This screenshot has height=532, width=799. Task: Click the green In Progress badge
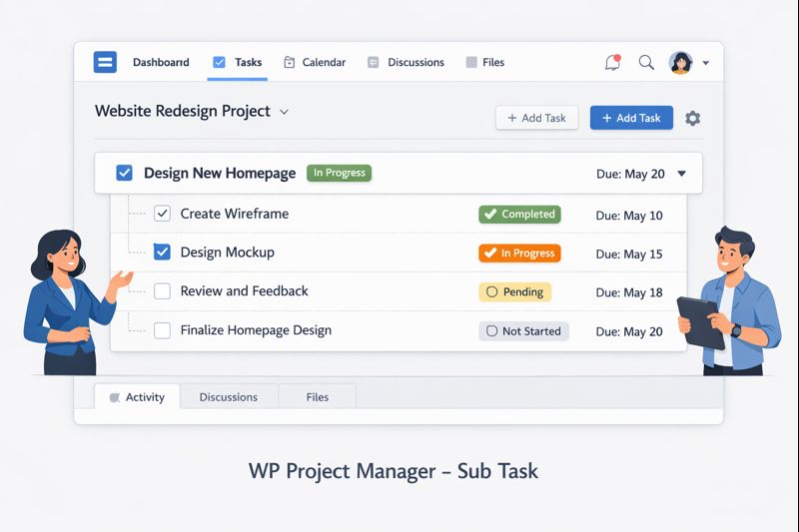coord(339,173)
